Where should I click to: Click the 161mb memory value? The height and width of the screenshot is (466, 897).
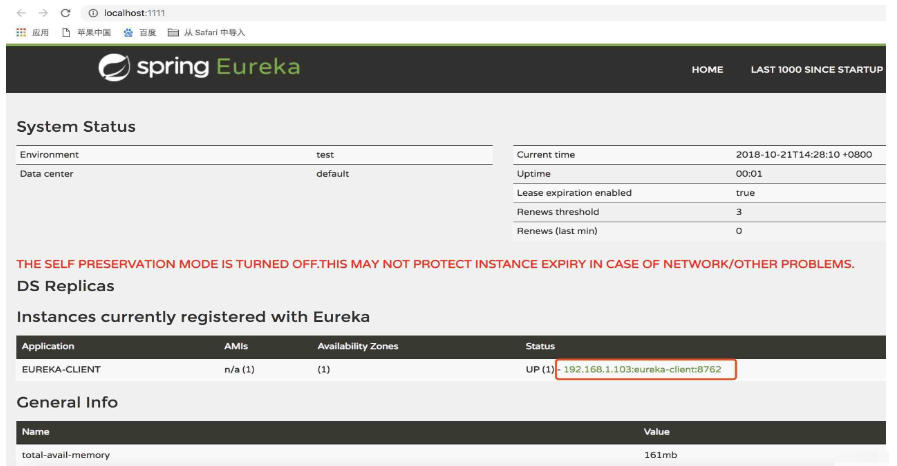[x=660, y=455]
